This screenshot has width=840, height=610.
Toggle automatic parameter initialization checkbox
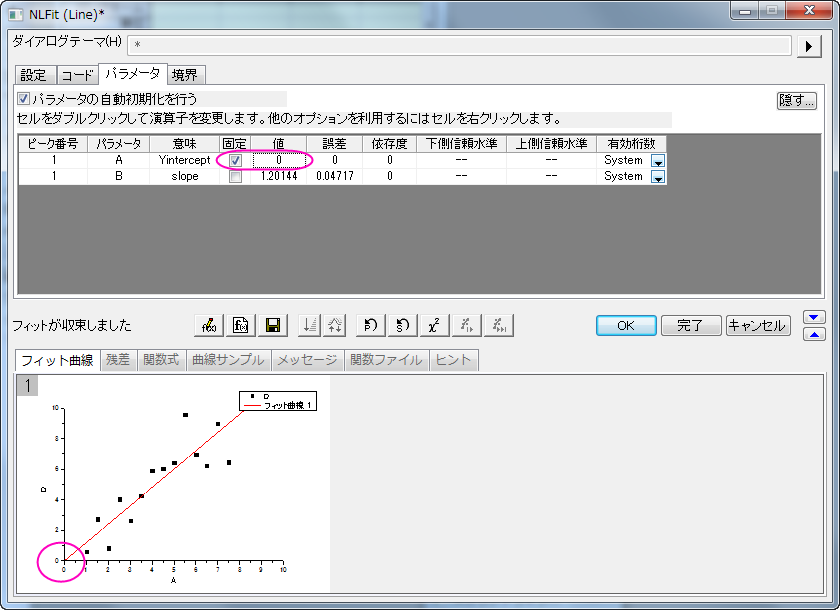(23, 99)
